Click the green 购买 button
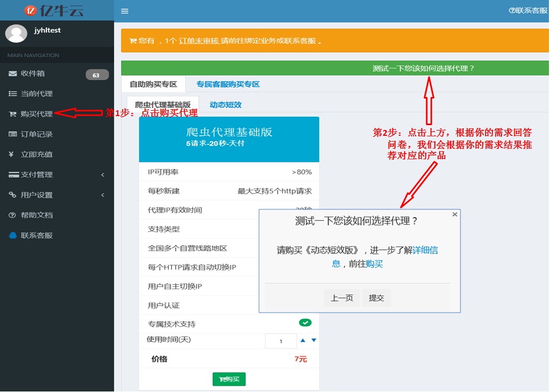Screen dimensions: 550x392 [229, 379]
